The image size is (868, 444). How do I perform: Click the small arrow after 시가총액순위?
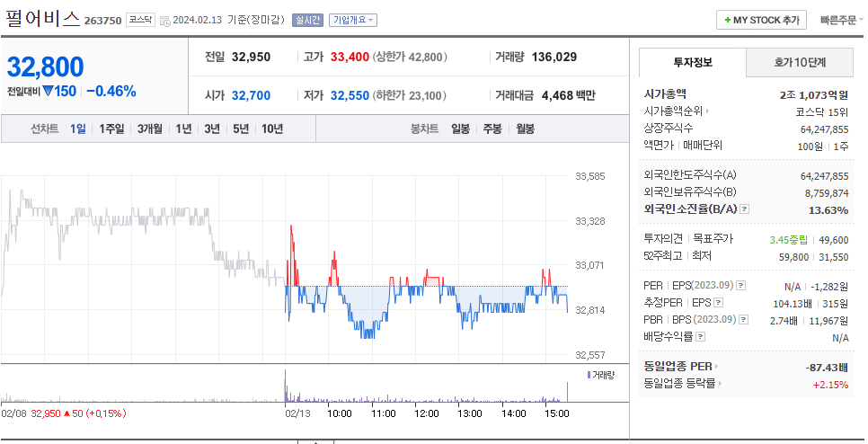tap(707, 111)
